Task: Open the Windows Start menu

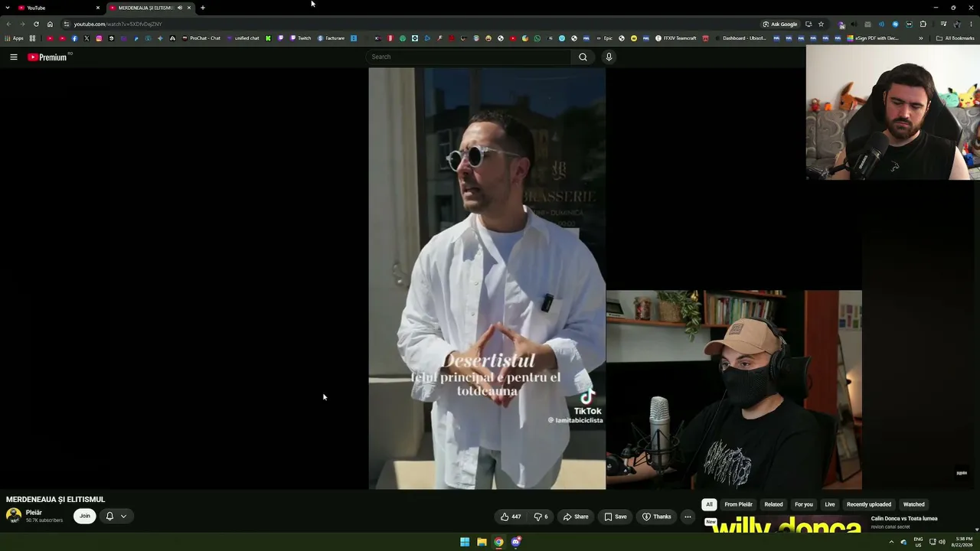Action: click(x=465, y=542)
